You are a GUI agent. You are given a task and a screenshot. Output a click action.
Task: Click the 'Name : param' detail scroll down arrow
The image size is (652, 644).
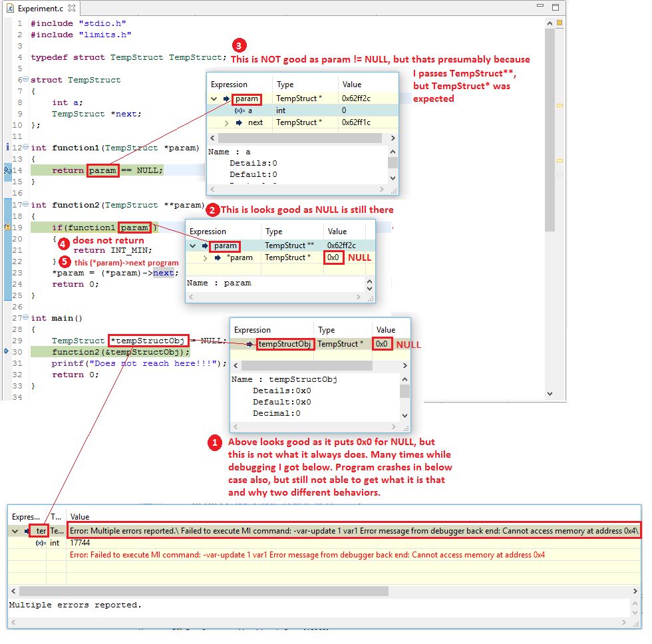point(369,288)
